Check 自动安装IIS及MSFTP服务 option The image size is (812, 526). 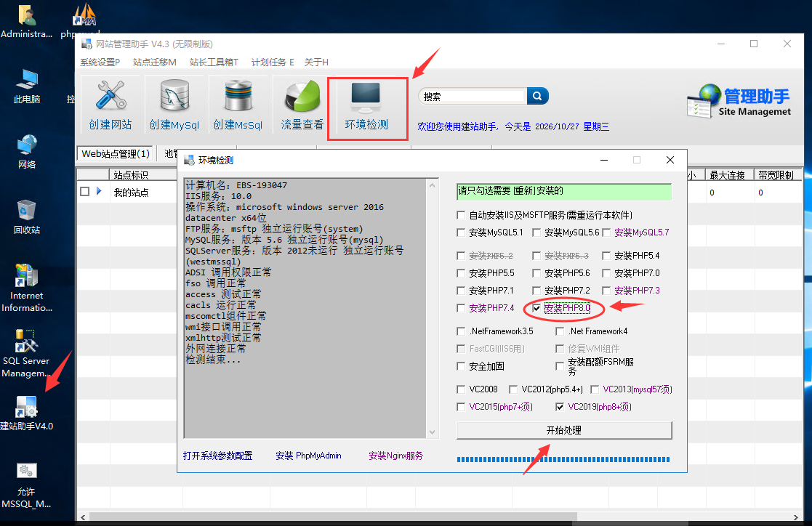[x=461, y=215]
